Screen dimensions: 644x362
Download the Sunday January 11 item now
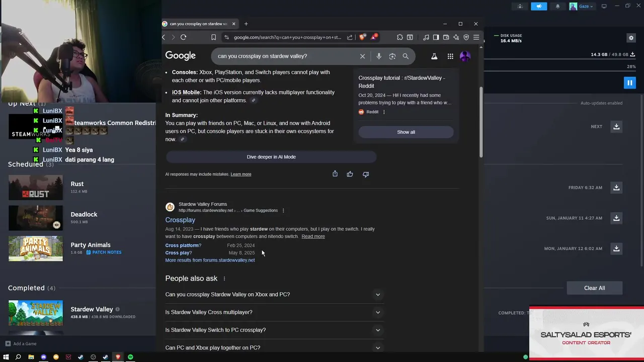(x=616, y=218)
